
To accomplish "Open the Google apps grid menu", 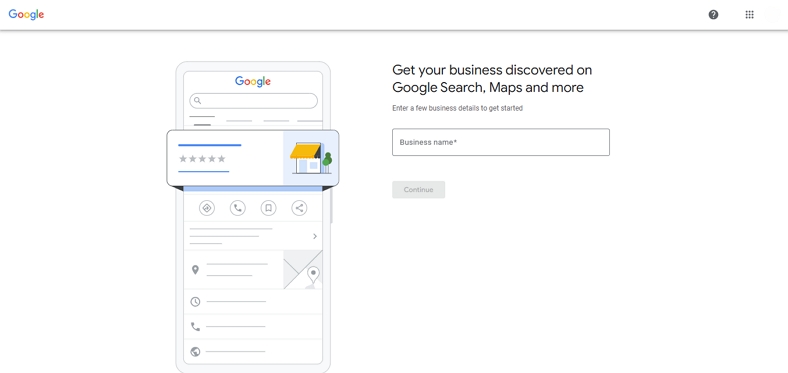I will (x=749, y=15).
